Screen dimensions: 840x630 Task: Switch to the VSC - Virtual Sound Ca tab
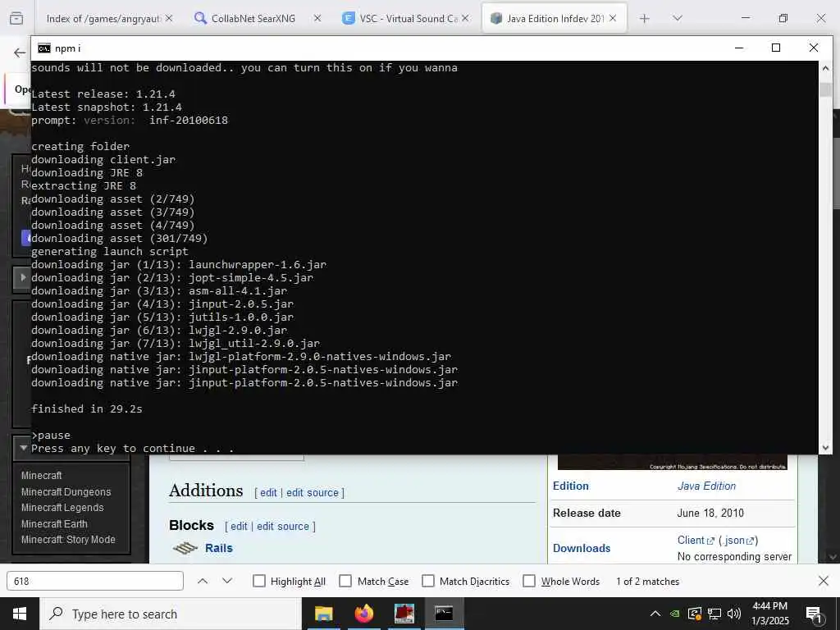tap(409, 18)
